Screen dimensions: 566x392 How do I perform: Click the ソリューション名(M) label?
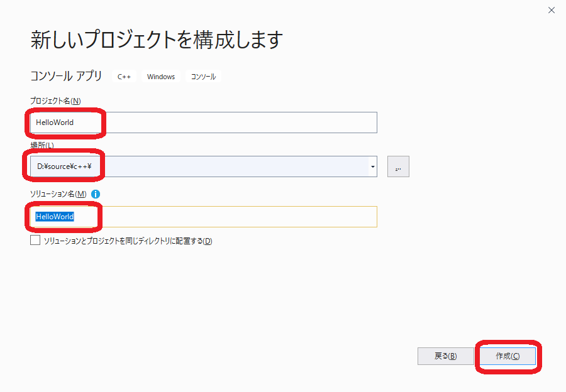58,194
